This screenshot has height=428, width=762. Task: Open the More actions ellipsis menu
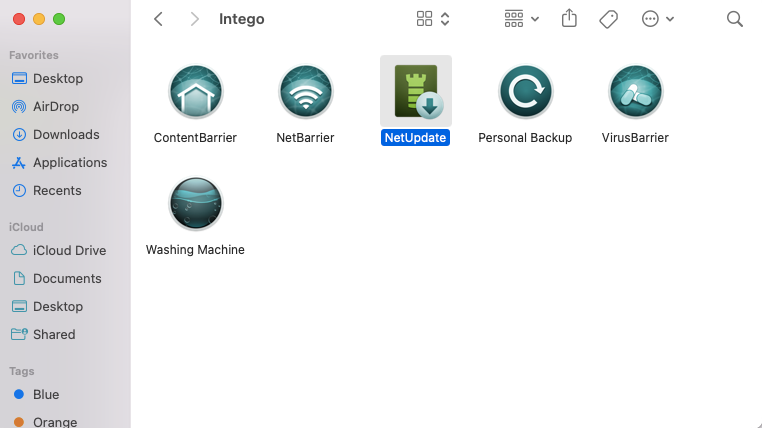click(x=658, y=19)
